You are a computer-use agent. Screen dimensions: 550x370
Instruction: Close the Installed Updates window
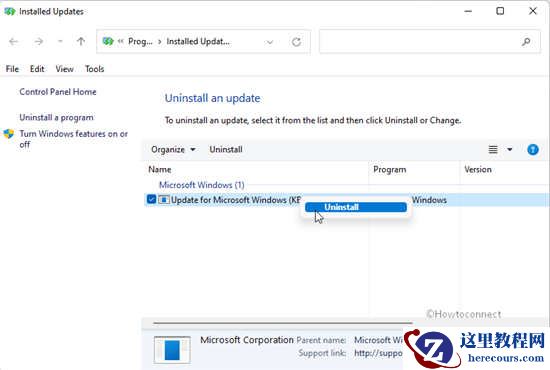click(x=533, y=11)
